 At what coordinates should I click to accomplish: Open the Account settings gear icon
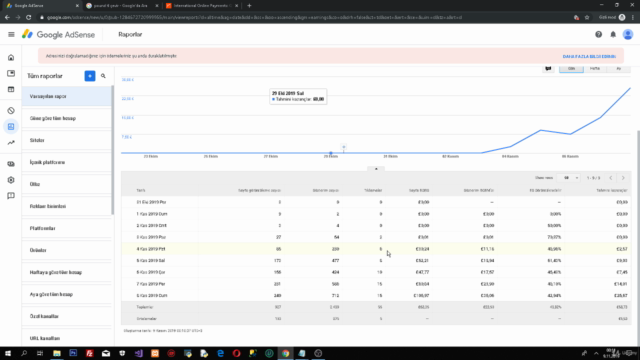pyautogui.click(x=11, y=180)
